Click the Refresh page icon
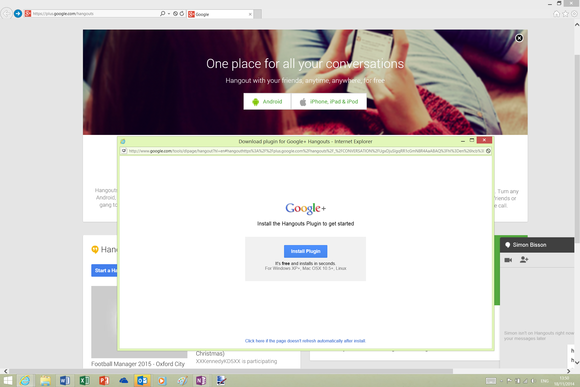This screenshot has width=580, height=387. point(182,14)
